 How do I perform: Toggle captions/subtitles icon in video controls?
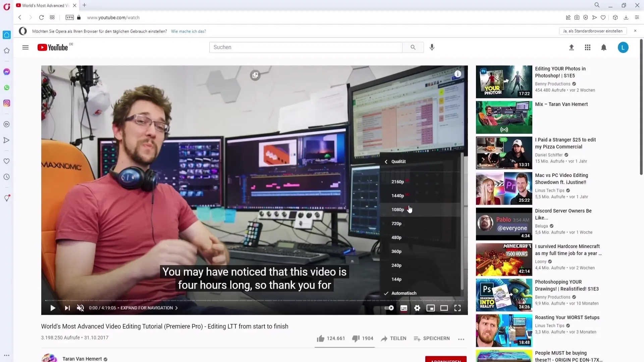pyautogui.click(x=404, y=308)
